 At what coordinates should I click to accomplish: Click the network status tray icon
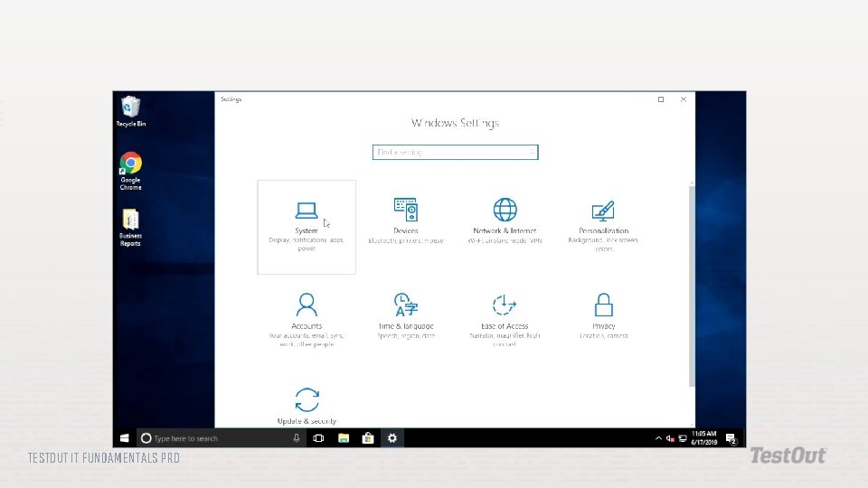(x=683, y=438)
